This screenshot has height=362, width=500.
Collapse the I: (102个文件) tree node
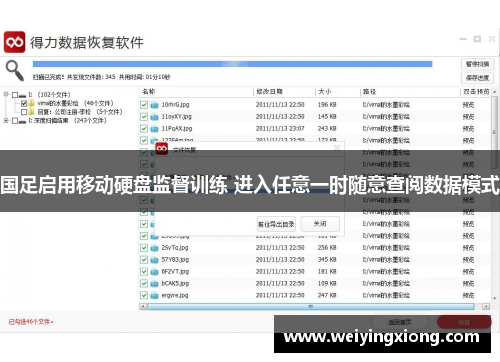coord(6,95)
